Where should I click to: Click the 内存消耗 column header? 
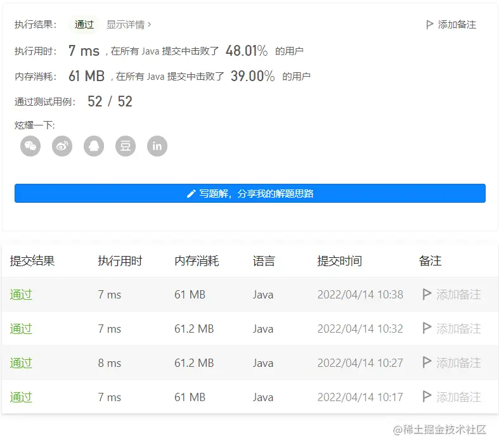tap(197, 260)
